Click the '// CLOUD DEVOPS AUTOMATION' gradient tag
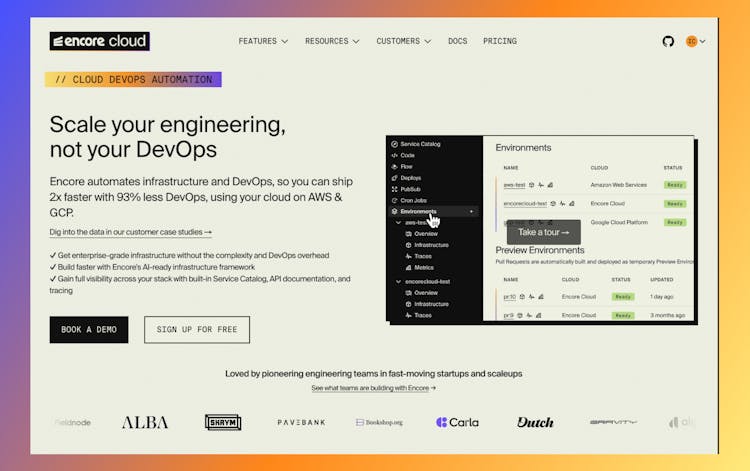The width and height of the screenshot is (750, 471). tap(133, 79)
